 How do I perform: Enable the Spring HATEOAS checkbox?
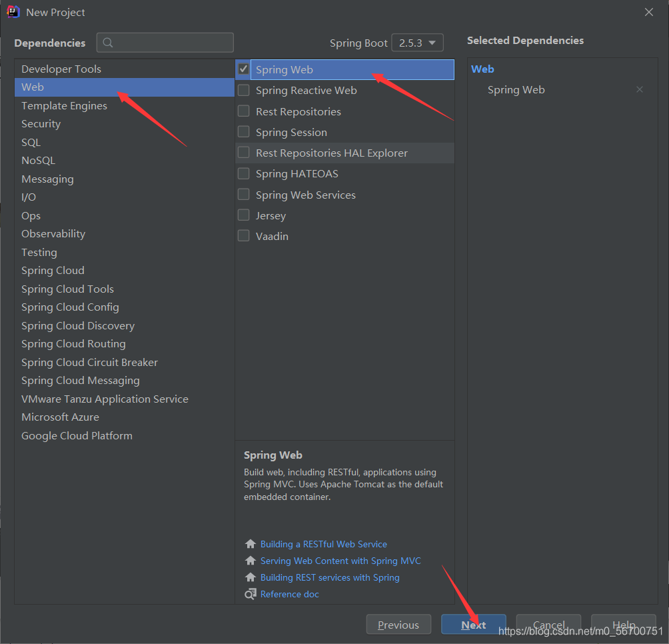point(244,173)
